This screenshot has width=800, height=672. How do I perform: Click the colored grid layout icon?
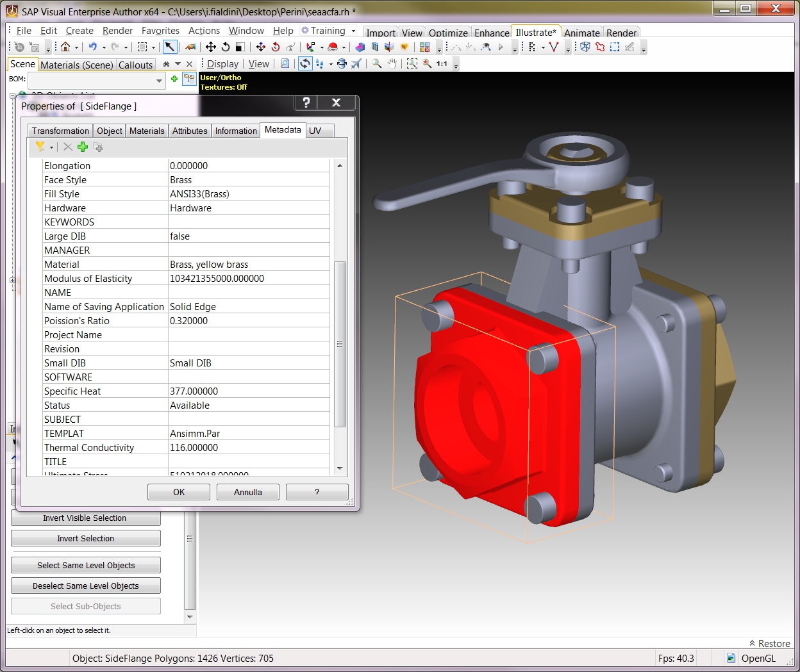click(x=424, y=47)
